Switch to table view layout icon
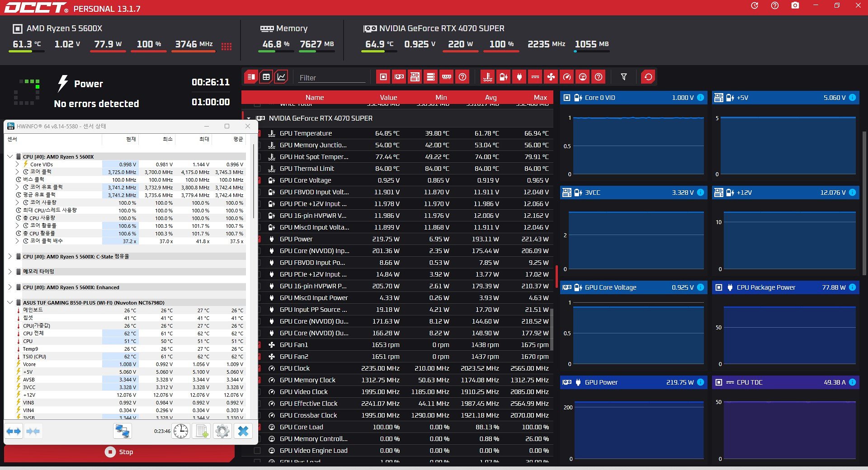 pos(266,77)
